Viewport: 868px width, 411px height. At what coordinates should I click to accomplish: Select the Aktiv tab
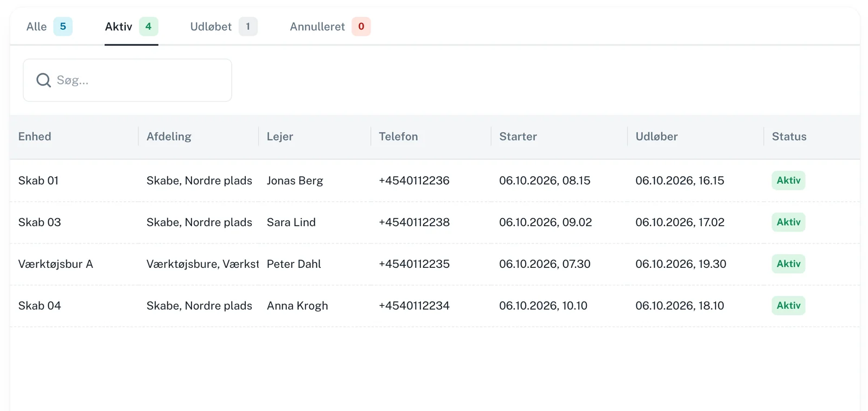pyautogui.click(x=131, y=27)
